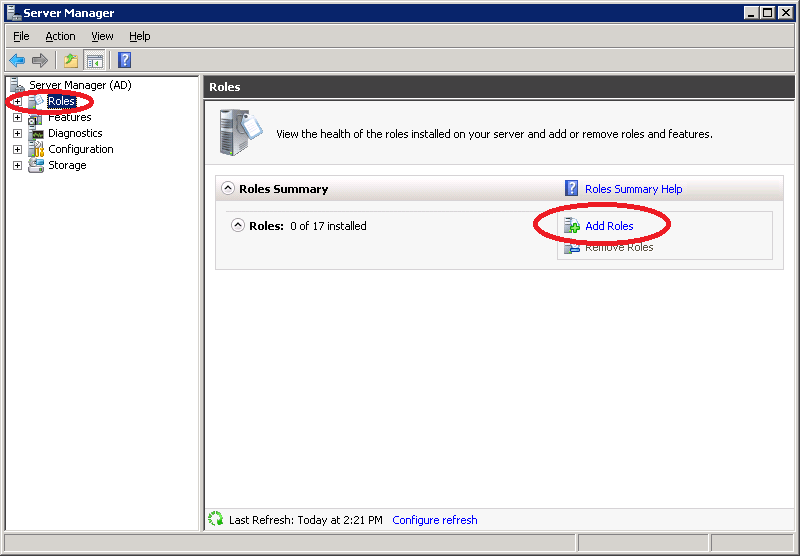Select Roles in the tree
The height and width of the screenshot is (556, 800).
[61, 102]
